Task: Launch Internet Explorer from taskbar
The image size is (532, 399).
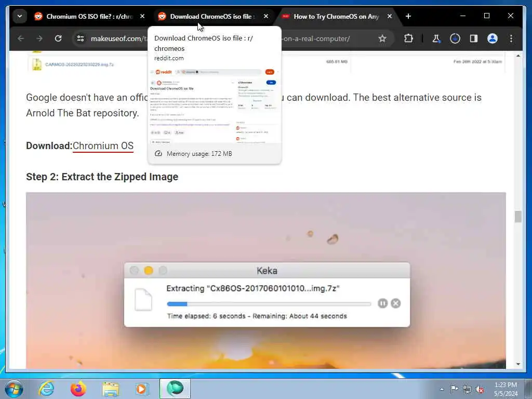Action: pos(46,389)
